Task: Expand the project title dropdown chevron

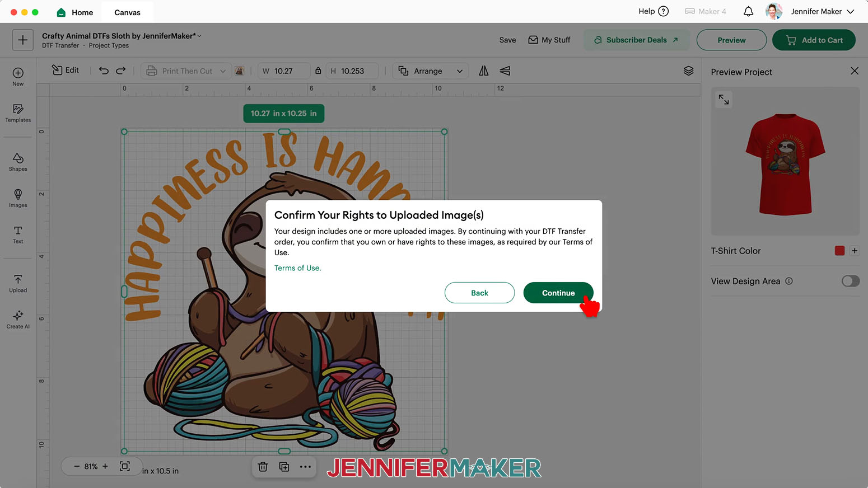Action: (199, 36)
